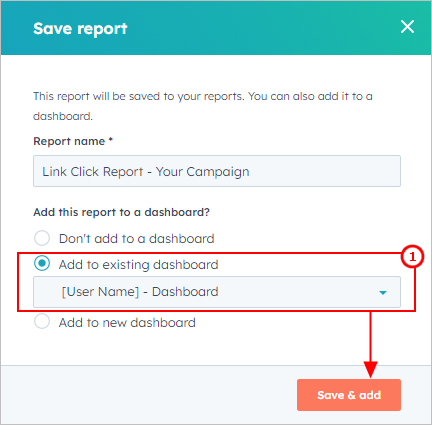Click the red numbered 1 annotation circle
432x425 pixels.
pos(412,257)
